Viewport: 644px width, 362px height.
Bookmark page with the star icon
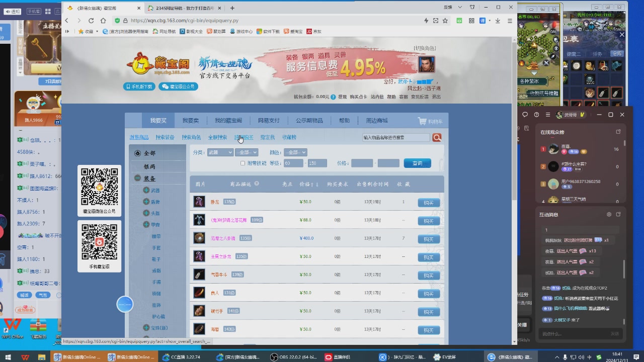(445, 21)
